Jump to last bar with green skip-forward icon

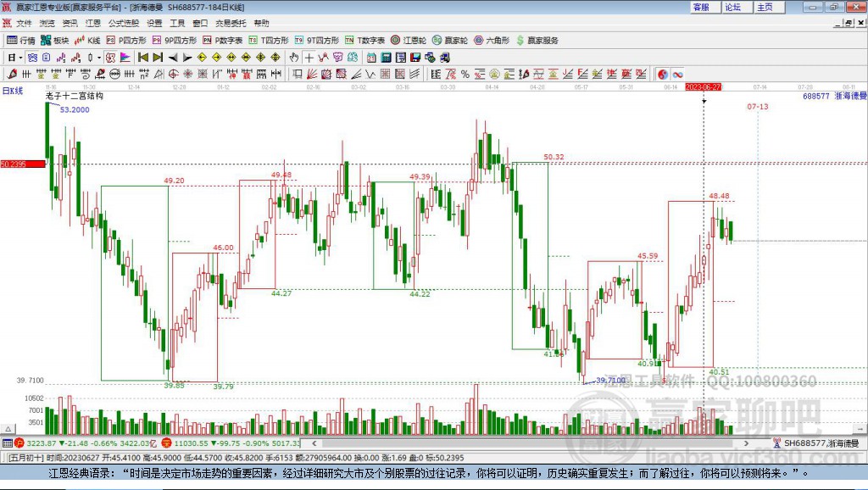point(158,58)
